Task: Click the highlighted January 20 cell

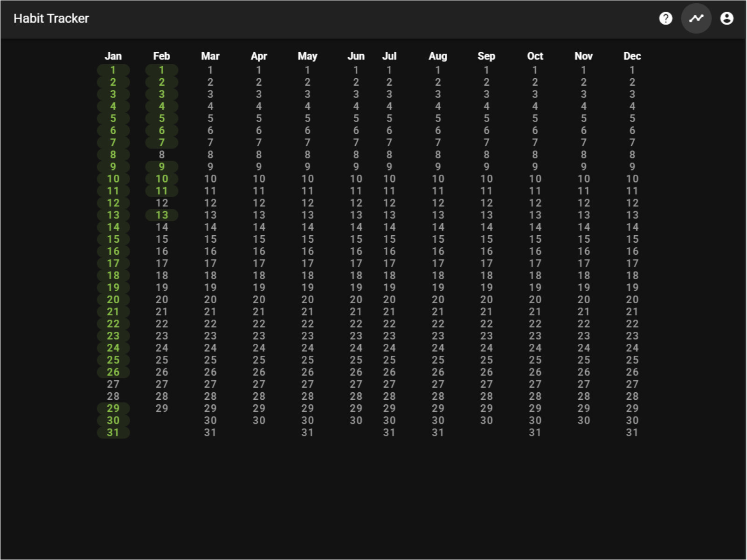Action: 113,300
